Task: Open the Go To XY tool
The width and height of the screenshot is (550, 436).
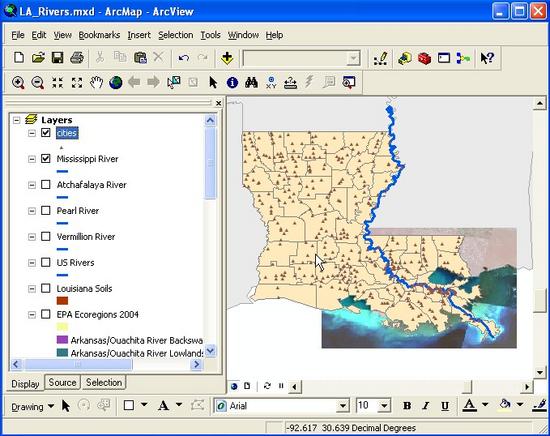Action: coord(271,83)
